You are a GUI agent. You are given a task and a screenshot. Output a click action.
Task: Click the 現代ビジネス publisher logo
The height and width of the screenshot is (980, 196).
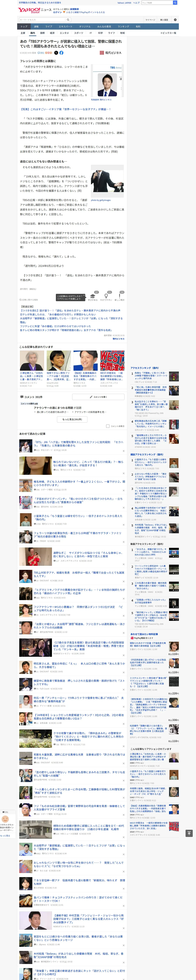pyautogui.click(x=110, y=53)
